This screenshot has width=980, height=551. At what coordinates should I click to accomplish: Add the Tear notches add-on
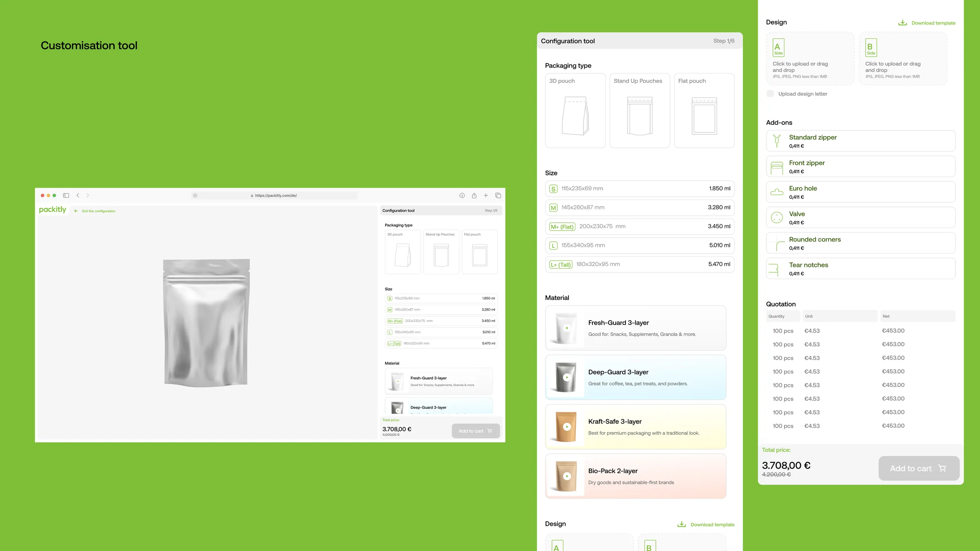pos(860,269)
